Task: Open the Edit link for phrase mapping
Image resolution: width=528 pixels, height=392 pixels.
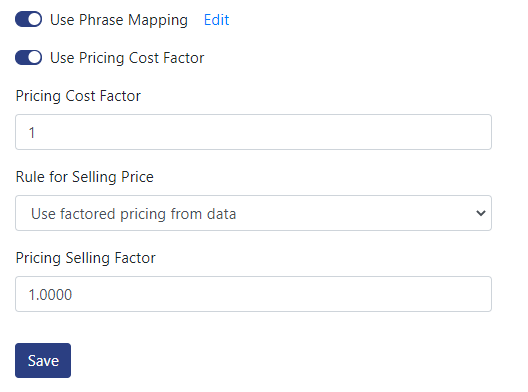Action: coord(217,20)
